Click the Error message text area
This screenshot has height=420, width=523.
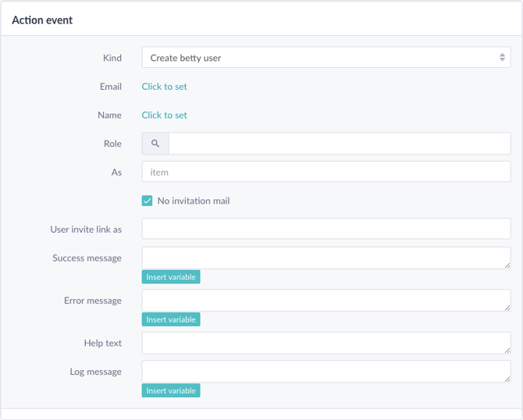(326, 301)
